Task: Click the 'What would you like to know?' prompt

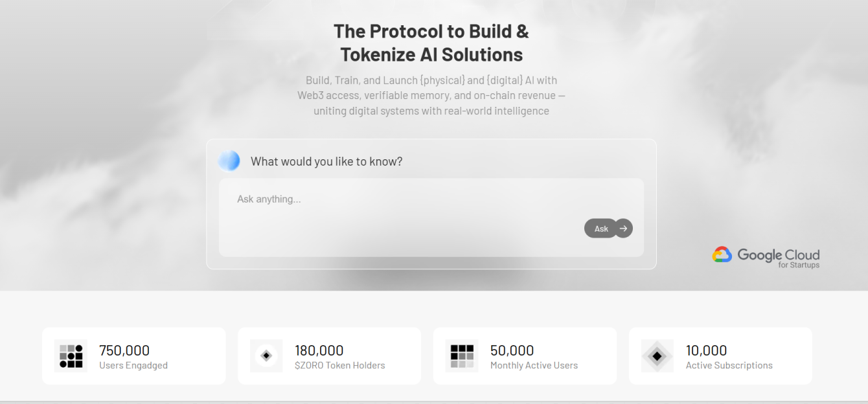Action: pyautogui.click(x=326, y=161)
